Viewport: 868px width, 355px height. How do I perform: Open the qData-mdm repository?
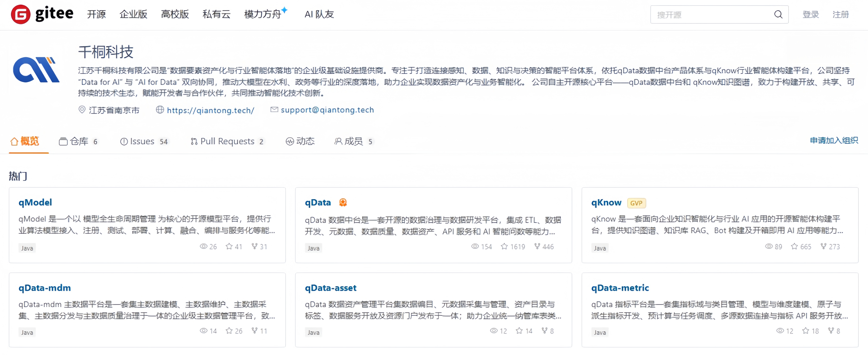pyautogui.click(x=44, y=288)
